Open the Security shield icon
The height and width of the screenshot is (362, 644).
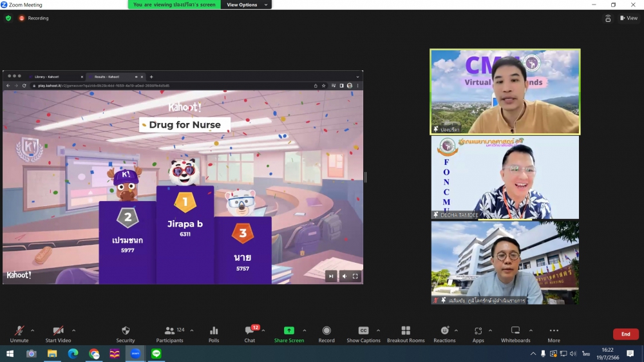coord(126,331)
